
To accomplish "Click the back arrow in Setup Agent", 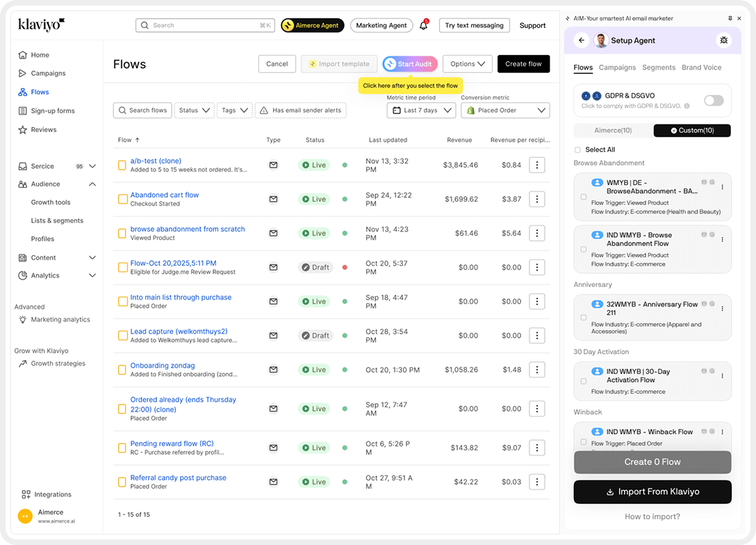I will (582, 40).
